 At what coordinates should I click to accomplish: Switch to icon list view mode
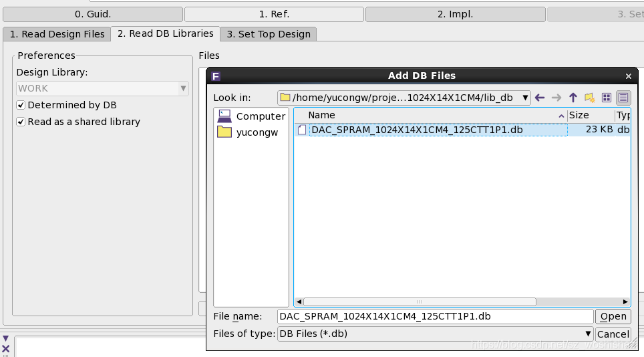click(607, 98)
